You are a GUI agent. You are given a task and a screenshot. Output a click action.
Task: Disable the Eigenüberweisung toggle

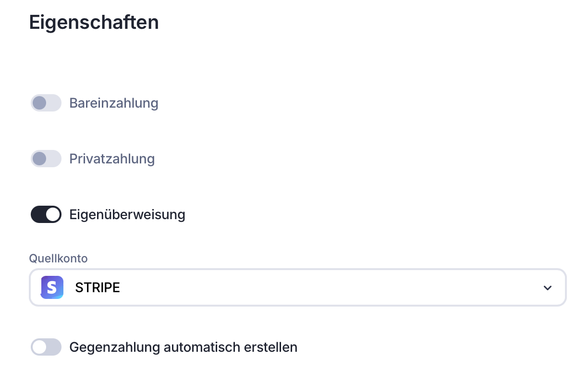click(46, 214)
